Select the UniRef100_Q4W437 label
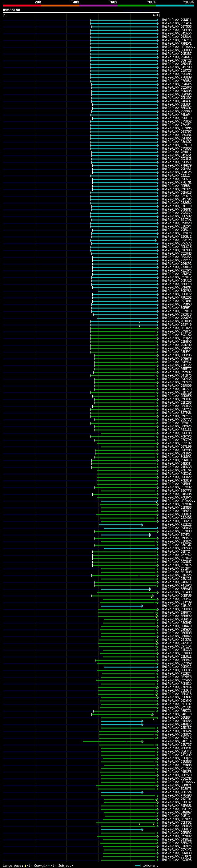Image resolution: width=197 pixels, height=868 pixels. pyautogui.click(x=176, y=101)
